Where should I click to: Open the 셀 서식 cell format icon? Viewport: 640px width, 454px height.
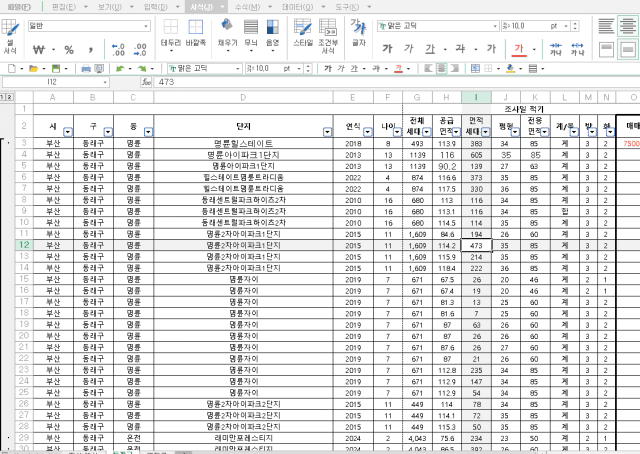coord(10,36)
